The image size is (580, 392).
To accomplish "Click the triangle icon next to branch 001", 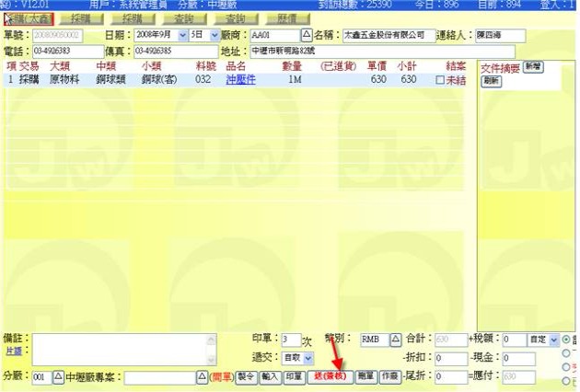I will pyautogui.click(x=57, y=377).
